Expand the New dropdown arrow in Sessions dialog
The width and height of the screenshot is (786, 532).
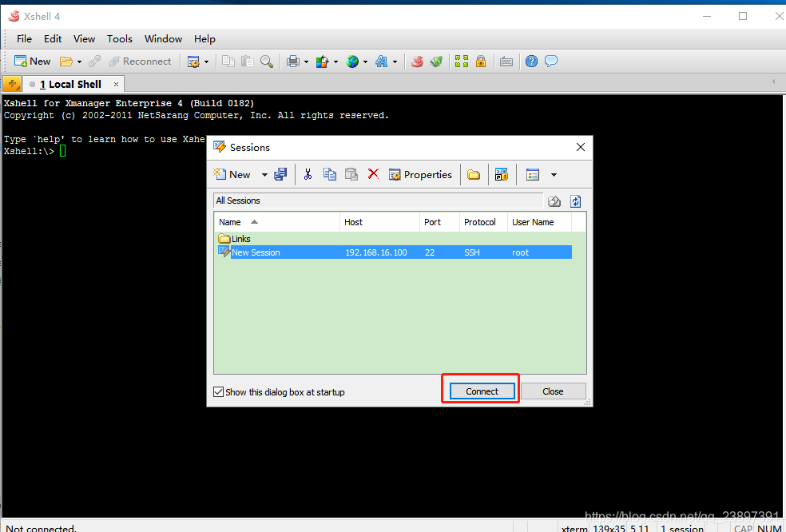[264, 175]
